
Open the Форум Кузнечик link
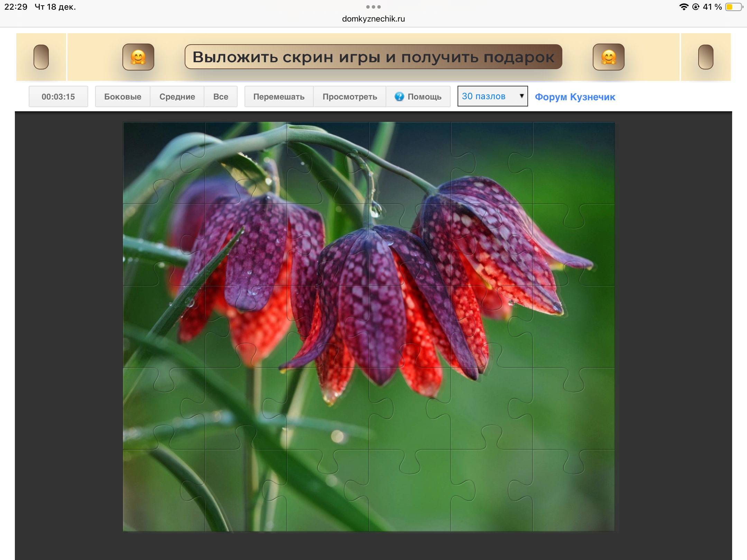(575, 97)
